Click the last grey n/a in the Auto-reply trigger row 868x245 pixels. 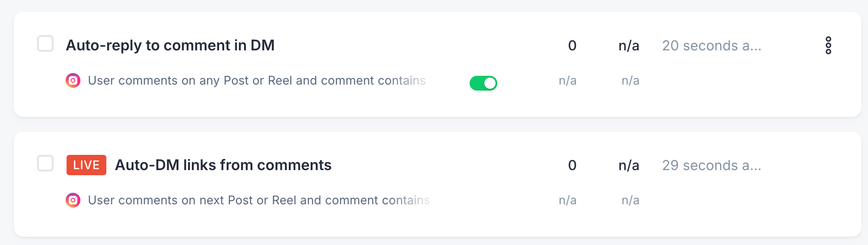pyautogui.click(x=630, y=80)
